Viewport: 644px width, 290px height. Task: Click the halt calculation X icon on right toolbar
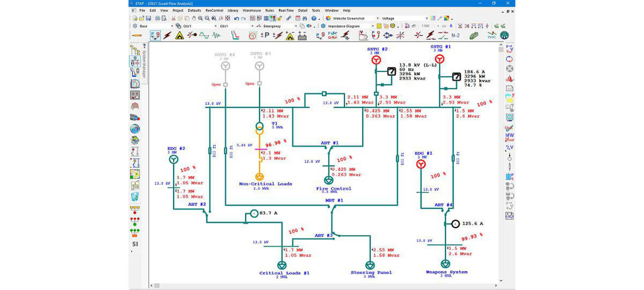point(509,69)
